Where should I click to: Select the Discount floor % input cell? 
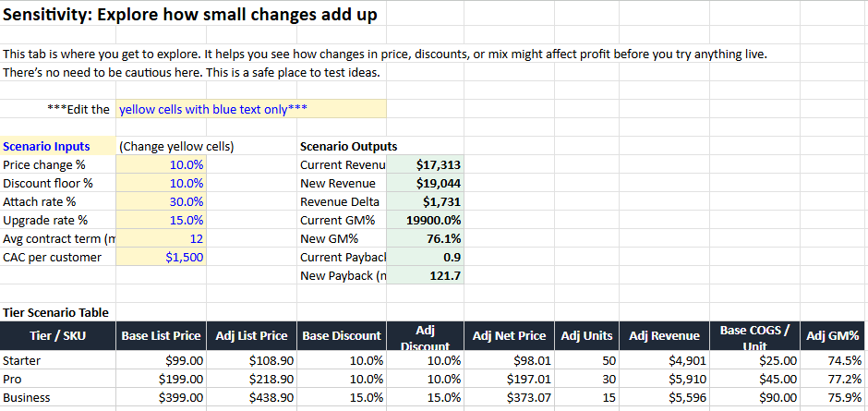coord(162,183)
